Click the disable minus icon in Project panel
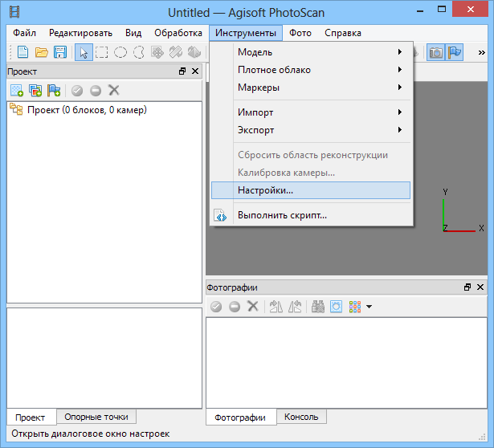The width and height of the screenshot is (494, 448). (x=96, y=91)
